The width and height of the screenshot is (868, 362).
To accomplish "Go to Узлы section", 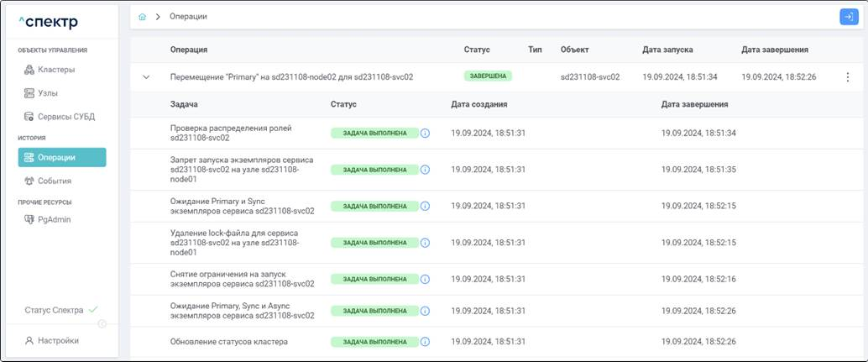I will pos(48,93).
